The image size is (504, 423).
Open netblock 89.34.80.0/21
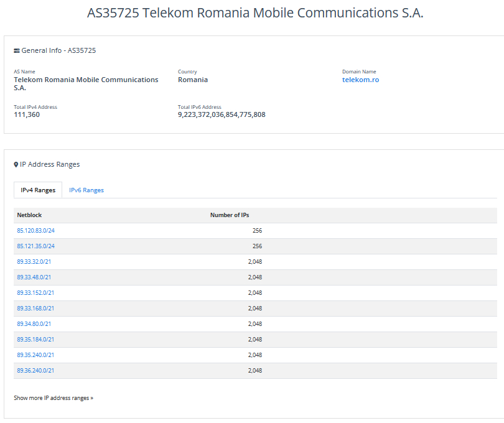34,323
